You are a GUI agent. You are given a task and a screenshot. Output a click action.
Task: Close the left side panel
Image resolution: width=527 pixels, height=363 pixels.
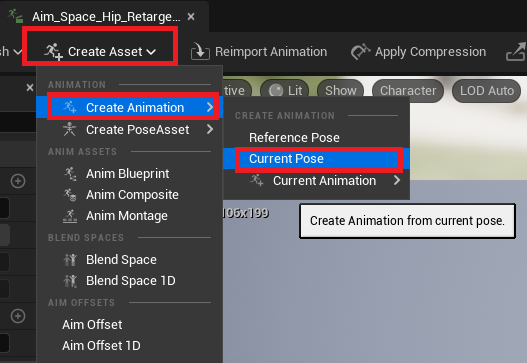click(30, 88)
